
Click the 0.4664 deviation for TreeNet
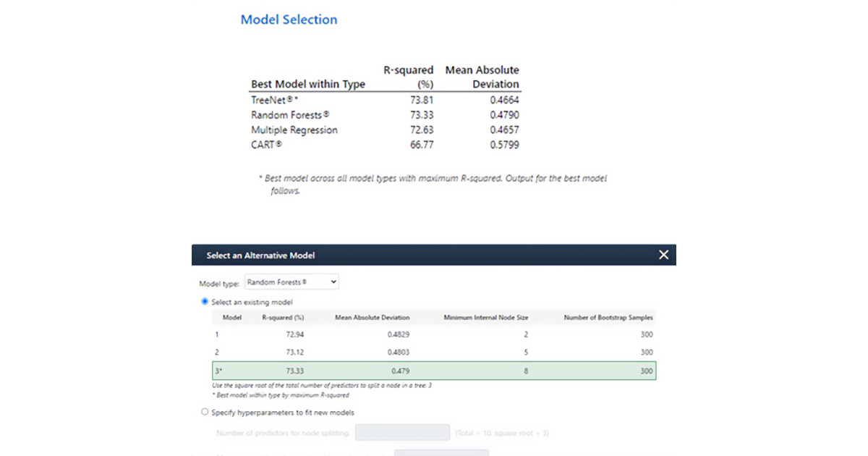503,101
